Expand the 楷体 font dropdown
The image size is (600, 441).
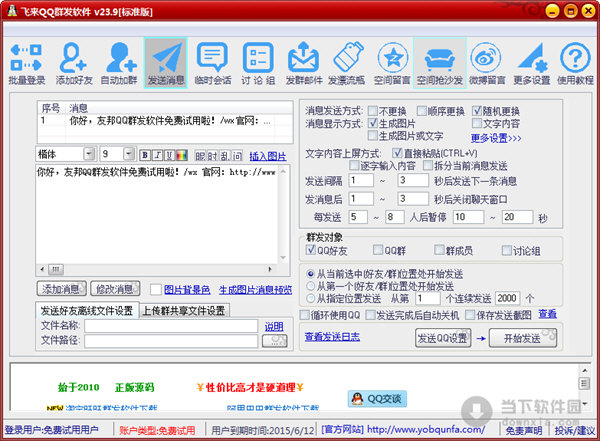(x=89, y=154)
